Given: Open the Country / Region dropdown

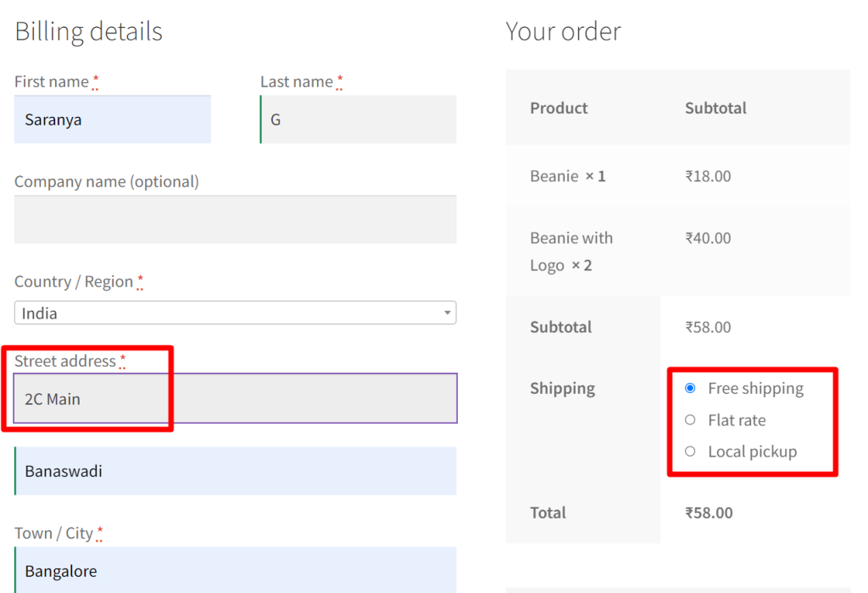Looking at the screenshot, I should [235, 312].
